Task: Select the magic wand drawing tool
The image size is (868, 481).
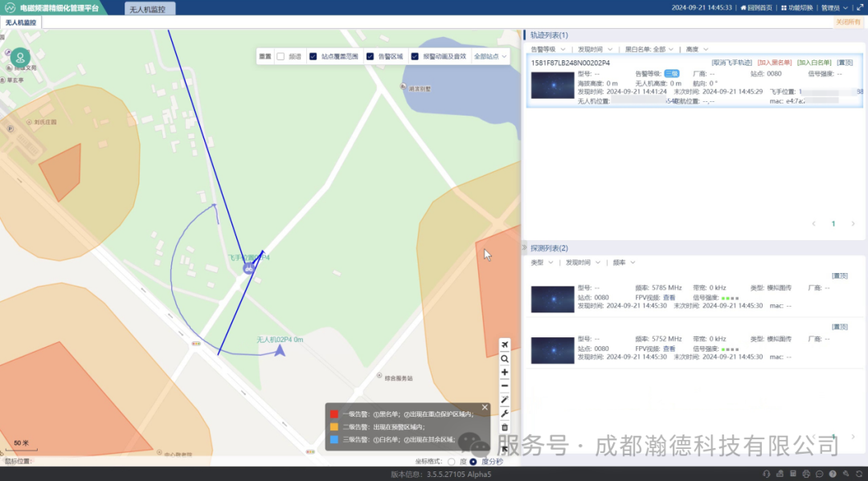Action: click(504, 399)
